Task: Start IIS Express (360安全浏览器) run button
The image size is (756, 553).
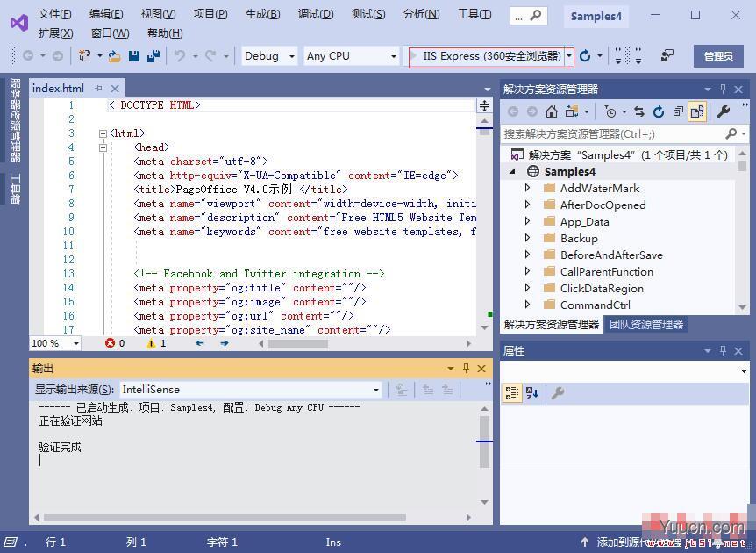Action: tap(488, 56)
